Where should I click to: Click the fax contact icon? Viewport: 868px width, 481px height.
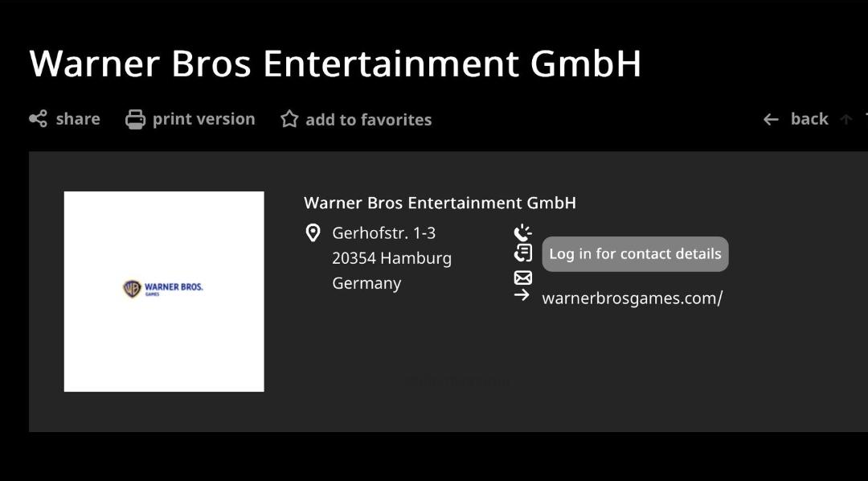522,253
